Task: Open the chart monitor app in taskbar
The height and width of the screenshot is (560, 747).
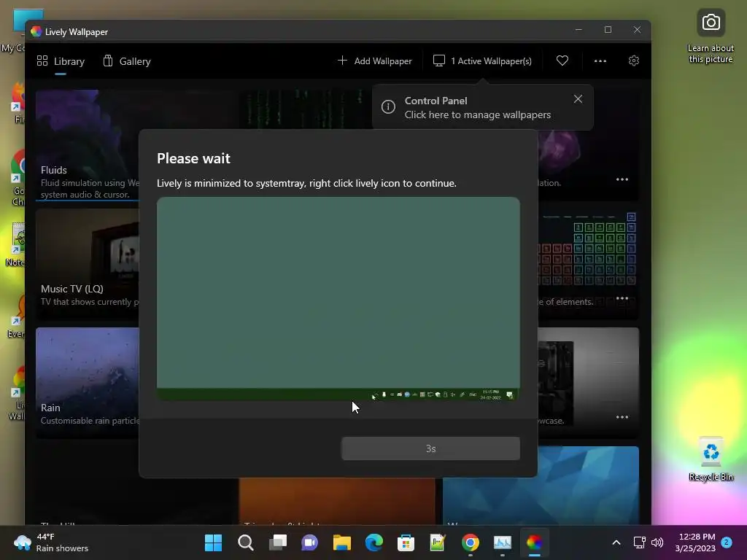Action: (x=502, y=542)
